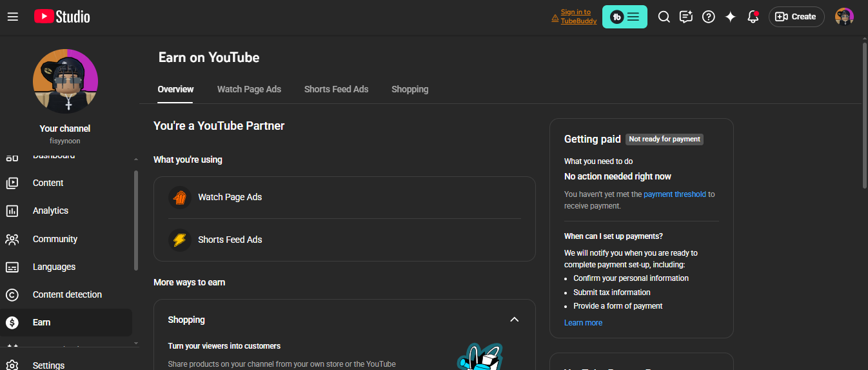Click the page scroll up arrow
This screenshot has height=370, width=868.
click(865, 38)
